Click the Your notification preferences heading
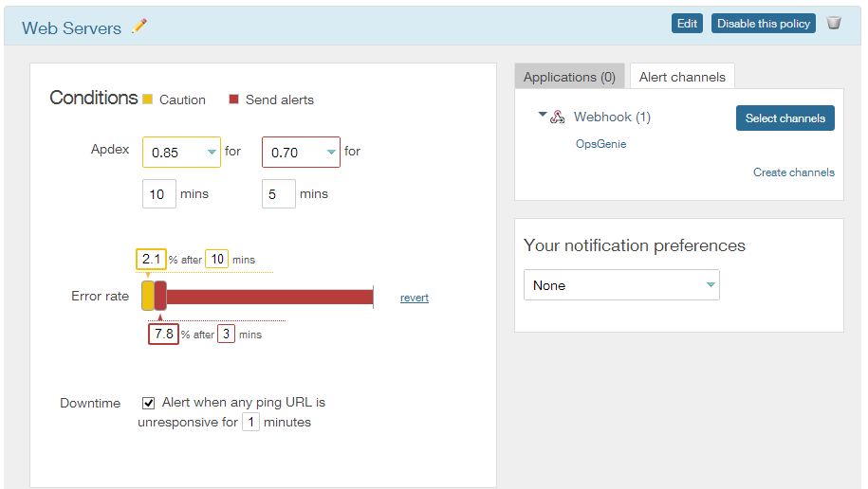This screenshot has width=868, height=489. pos(635,245)
